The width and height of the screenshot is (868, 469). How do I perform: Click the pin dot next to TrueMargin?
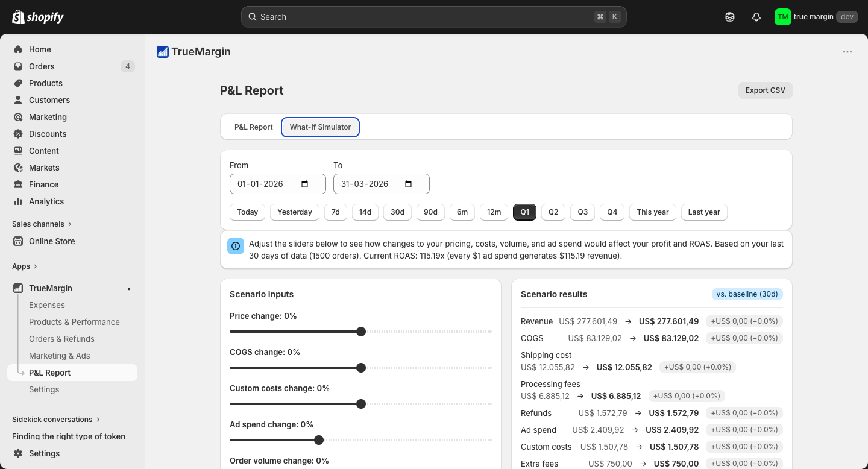[129, 289]
